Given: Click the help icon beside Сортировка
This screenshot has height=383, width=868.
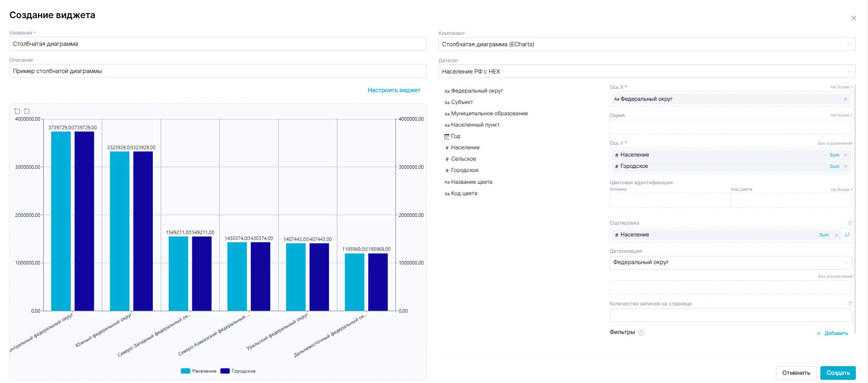Looking at the screenshot, I should click(x=850, y=223).
